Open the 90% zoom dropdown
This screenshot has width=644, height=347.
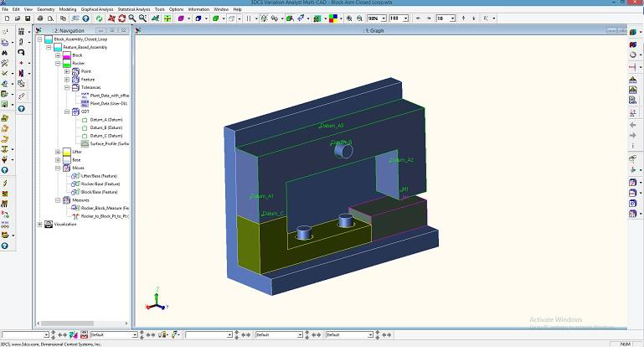(383, 18)
